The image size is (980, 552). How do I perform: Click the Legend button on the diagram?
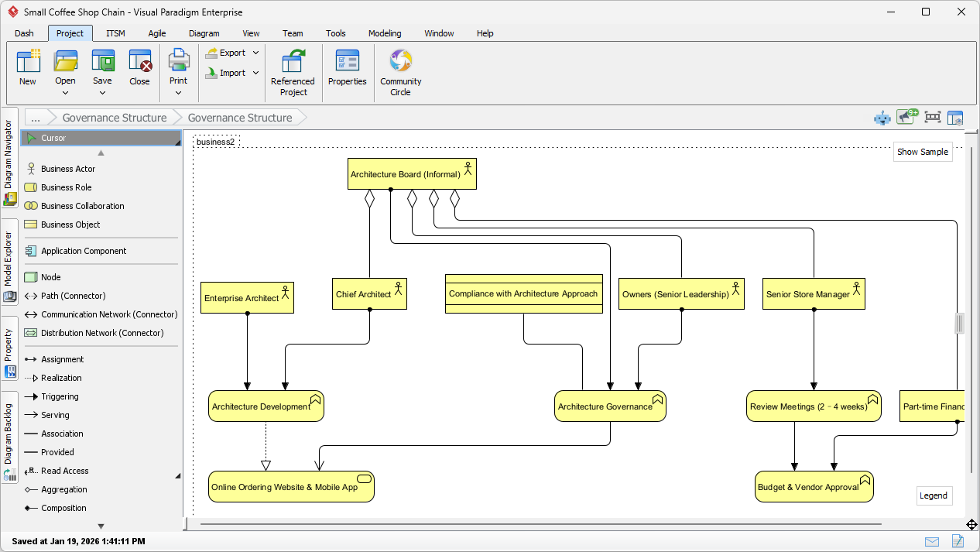click(934, 495)
